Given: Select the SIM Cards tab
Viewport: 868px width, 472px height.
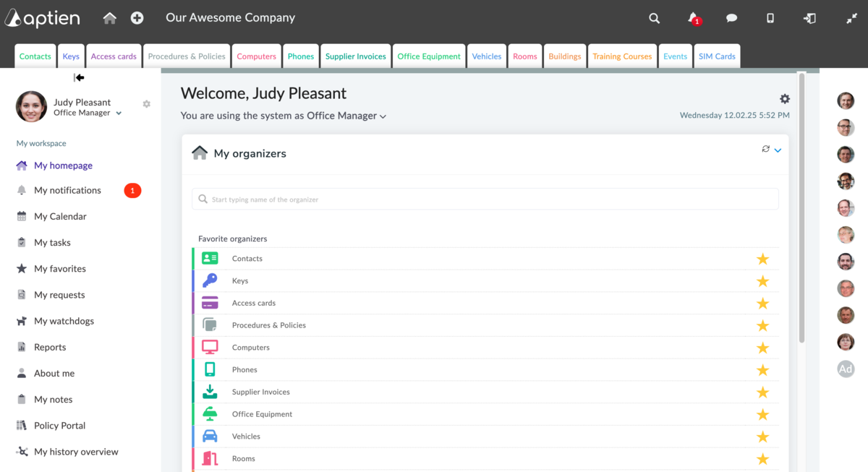Looking at the screenshot, I should click(717, 56).
